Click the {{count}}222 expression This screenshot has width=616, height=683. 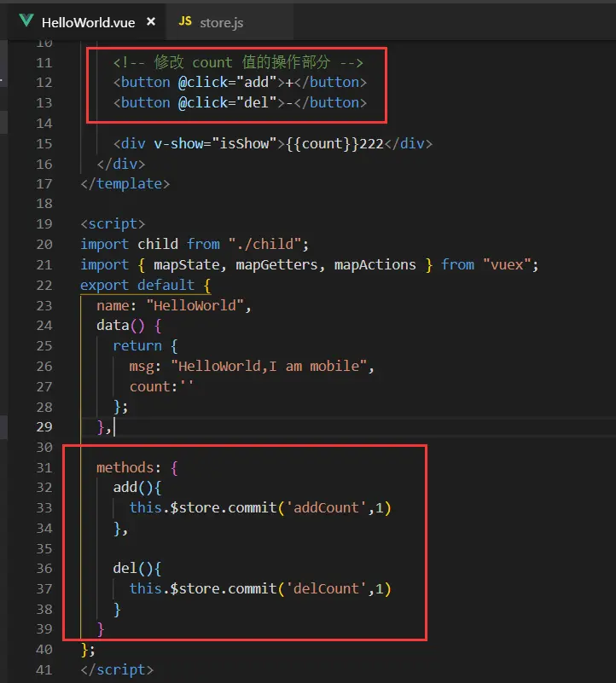tap(334, 143)
